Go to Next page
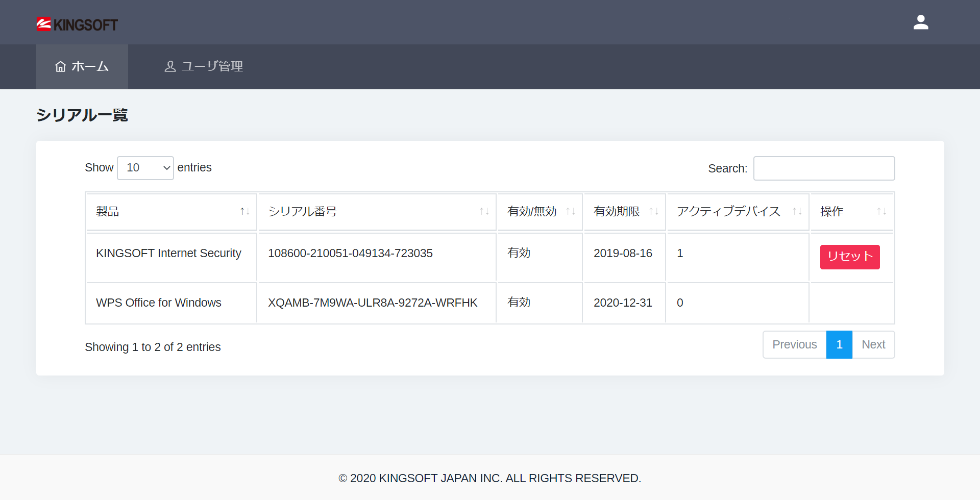 coord(873,344)
